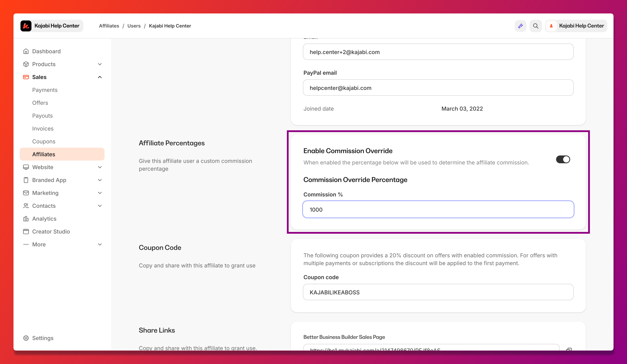
Task: Click the Coupon Code section heading
Action: [x=160, y=248]
